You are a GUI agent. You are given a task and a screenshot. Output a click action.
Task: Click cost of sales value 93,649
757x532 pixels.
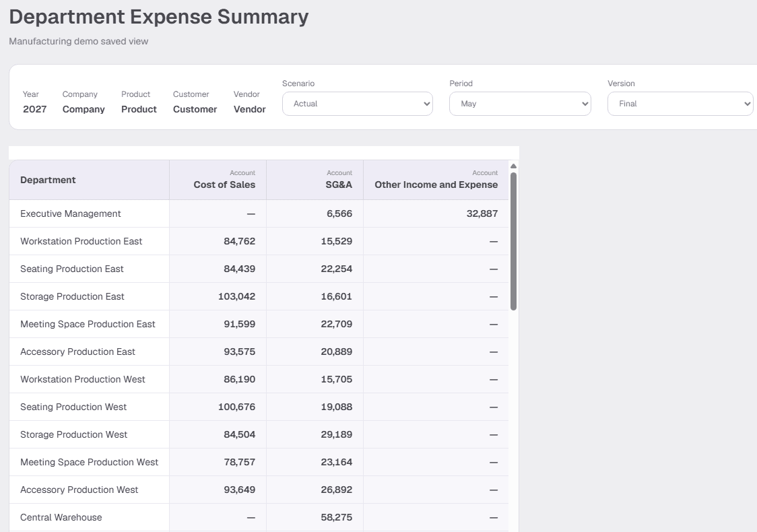(x=240, y=490)
